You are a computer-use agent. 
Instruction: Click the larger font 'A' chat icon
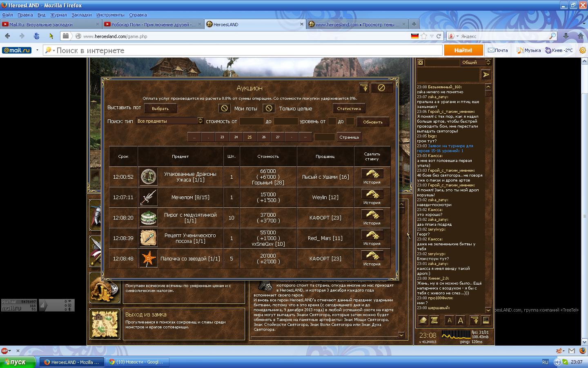pyautogui.click(x=461, y=320)
